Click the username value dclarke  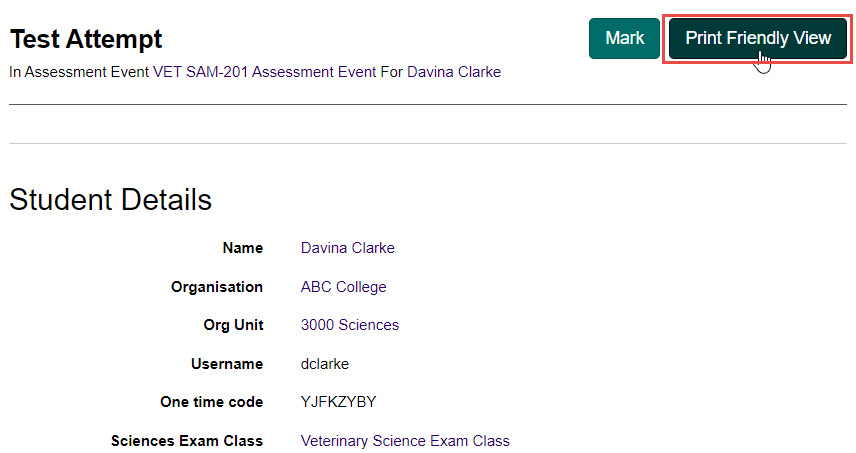coord(324,364)
